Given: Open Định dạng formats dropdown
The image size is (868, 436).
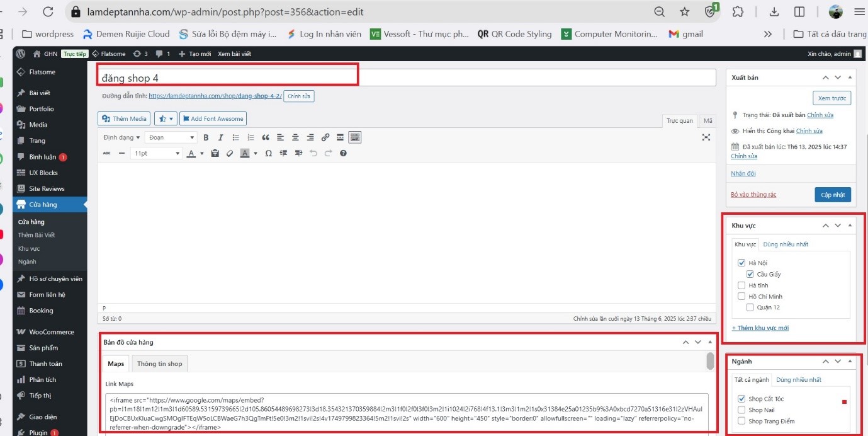Looking at the screenshot, I should point(121,137).
